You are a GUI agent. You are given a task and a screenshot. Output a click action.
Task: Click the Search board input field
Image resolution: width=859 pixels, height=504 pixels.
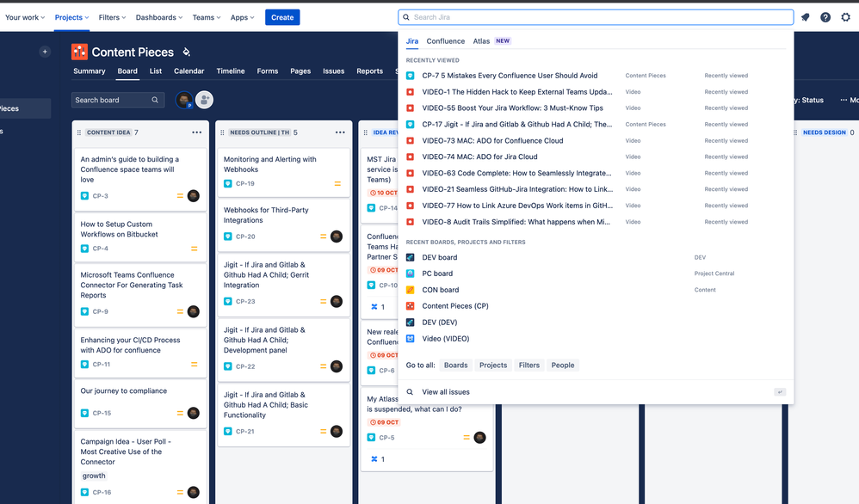click(x=118, y=100)
